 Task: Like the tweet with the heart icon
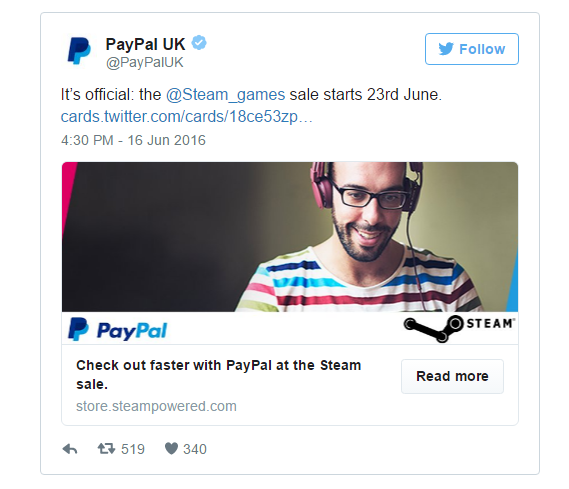pos(171,449)
